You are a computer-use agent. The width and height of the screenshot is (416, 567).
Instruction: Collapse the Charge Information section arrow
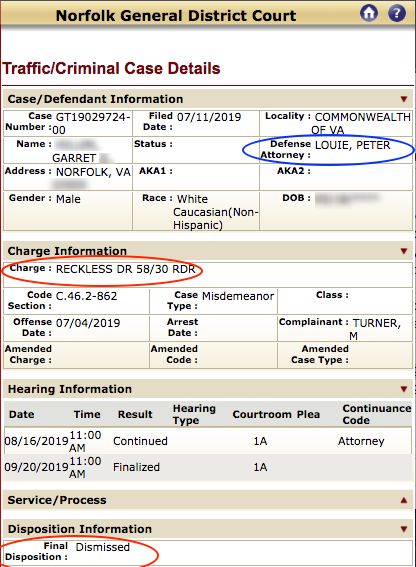tap(404, 251)
